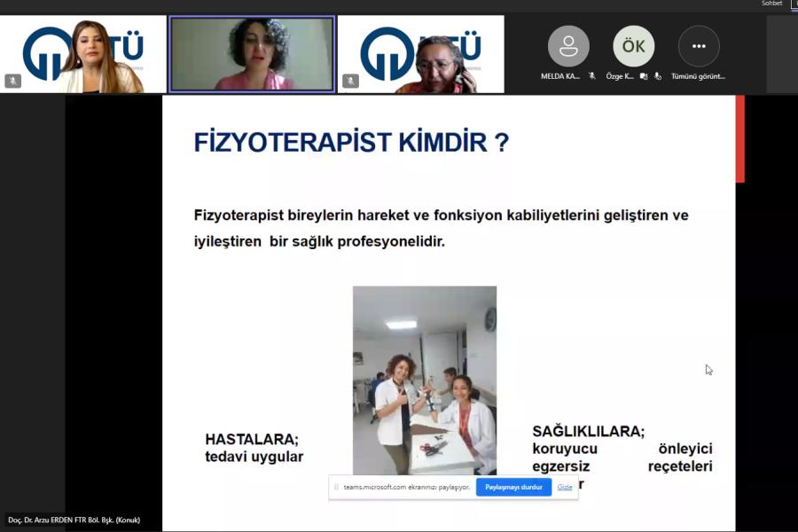
Task: Click the muted microphone icon on the third video tile
Action: click(350, 81)
